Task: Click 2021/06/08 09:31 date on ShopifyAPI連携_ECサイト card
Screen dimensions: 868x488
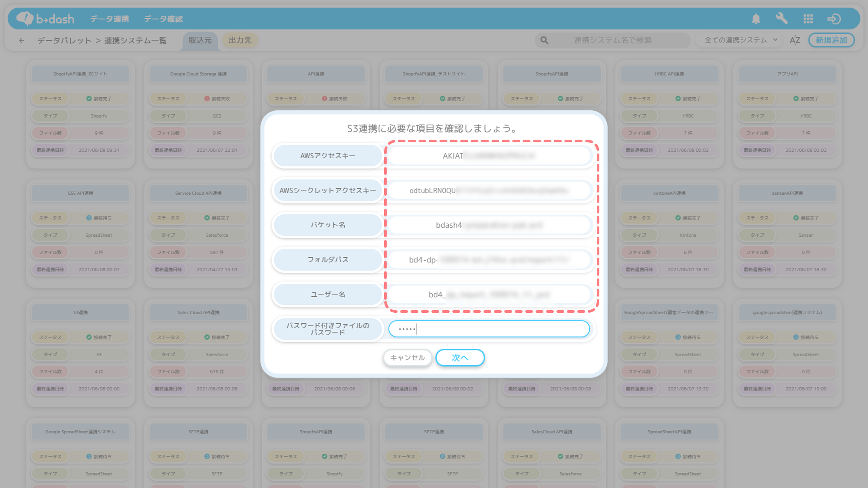Action: [x=99, y=151]
